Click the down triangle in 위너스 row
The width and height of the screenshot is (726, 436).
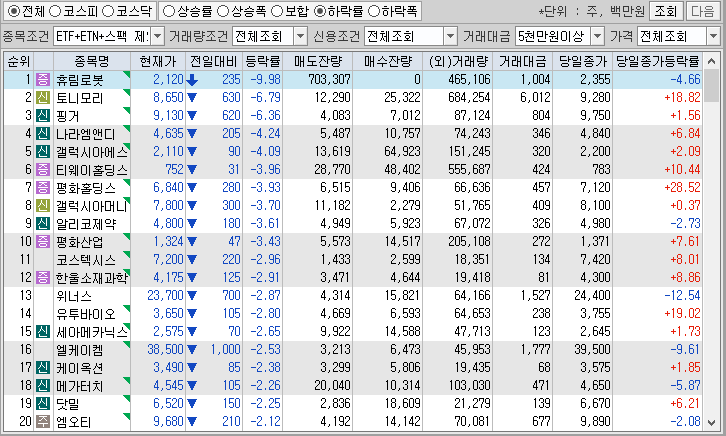pyautogui.click(x=192, y=296)
